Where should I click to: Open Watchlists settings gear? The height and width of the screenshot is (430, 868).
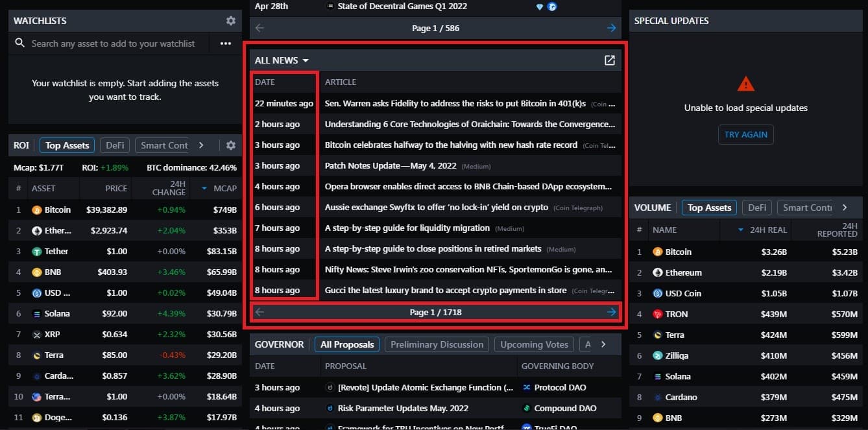[x=231, y=21]
